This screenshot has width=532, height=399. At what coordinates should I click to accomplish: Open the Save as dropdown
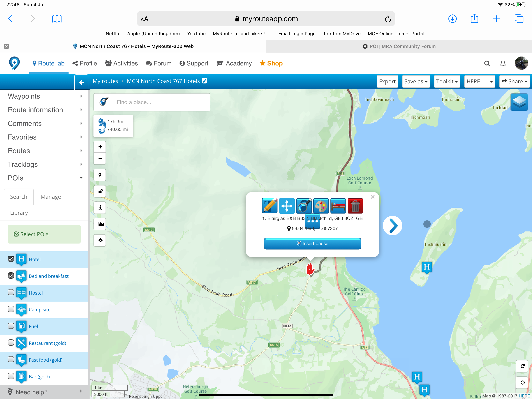click(416, 81)
